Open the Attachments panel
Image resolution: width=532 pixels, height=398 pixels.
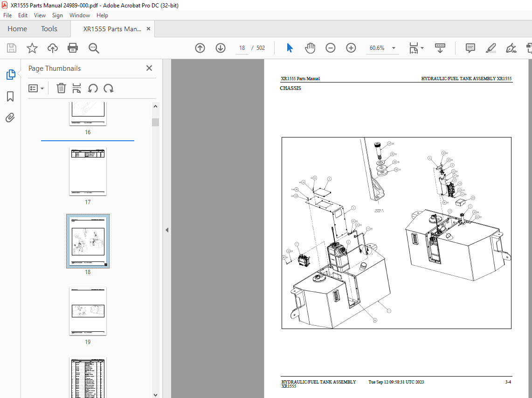point(10,117)
